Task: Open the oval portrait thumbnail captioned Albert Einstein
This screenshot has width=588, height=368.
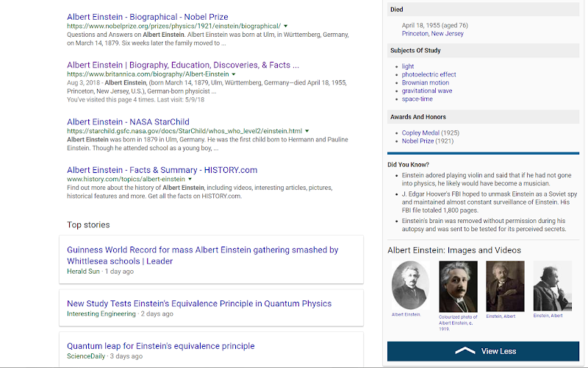Action: pos(410,286)
